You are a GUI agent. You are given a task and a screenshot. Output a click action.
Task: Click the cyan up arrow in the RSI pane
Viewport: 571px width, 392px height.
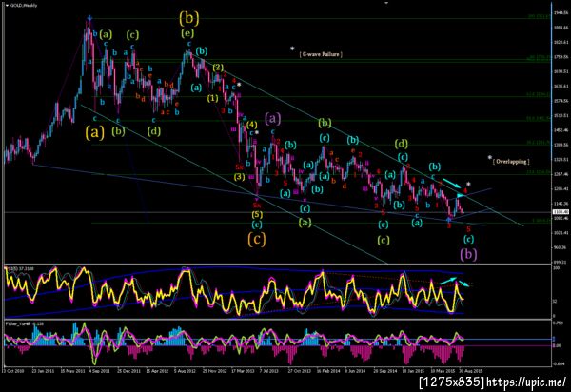448,281
